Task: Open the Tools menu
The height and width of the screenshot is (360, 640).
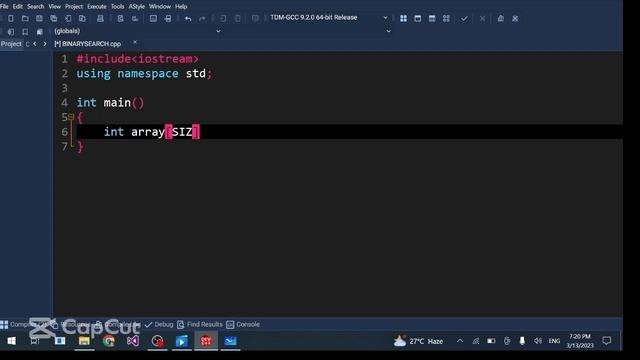Action: [x=118, y=7]
